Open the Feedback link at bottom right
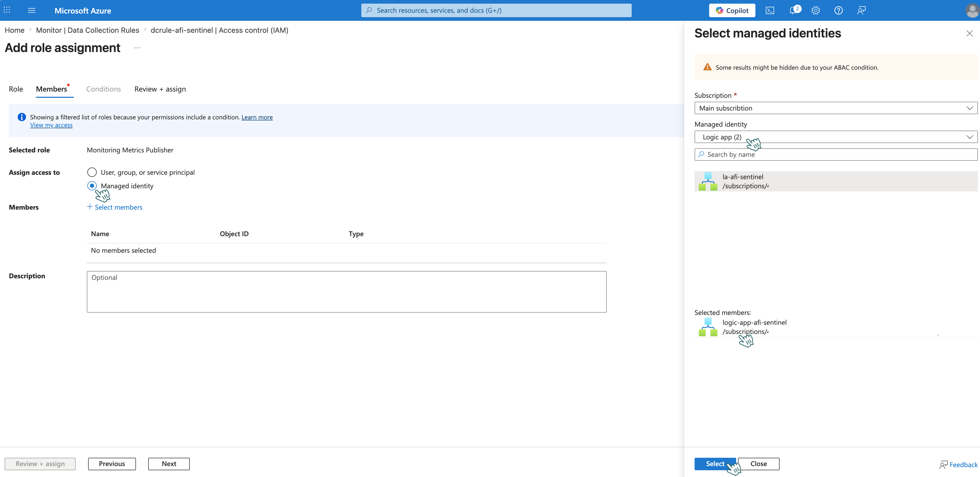This screenshot has height=477, width=980. (x=958, y=465)
